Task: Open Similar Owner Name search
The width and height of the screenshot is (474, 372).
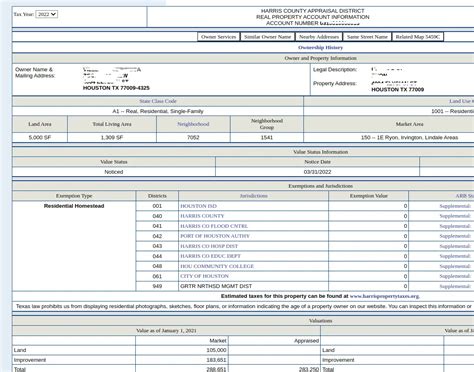Action: (267, 37)
